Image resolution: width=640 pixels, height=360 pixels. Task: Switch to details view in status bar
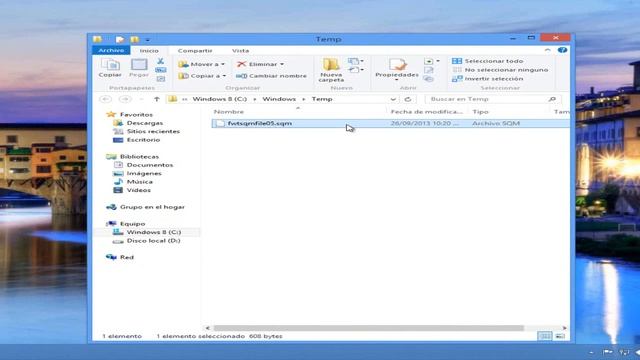(544, 336)
